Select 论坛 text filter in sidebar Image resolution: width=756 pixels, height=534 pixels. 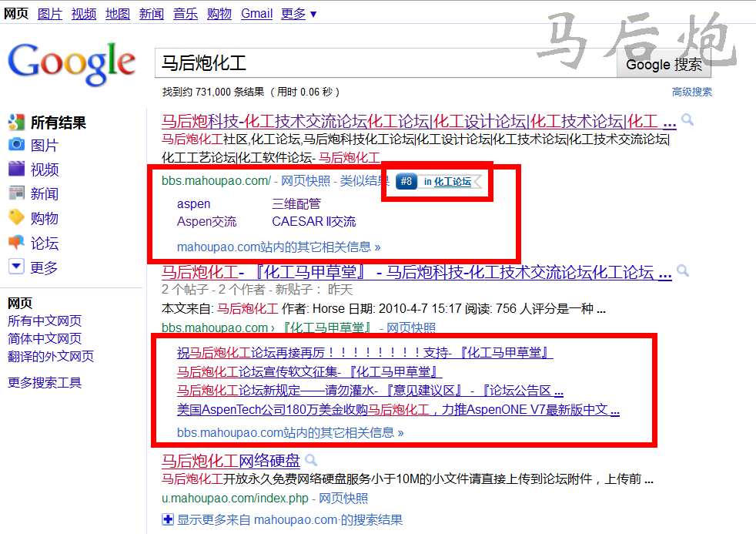(45, 243)
